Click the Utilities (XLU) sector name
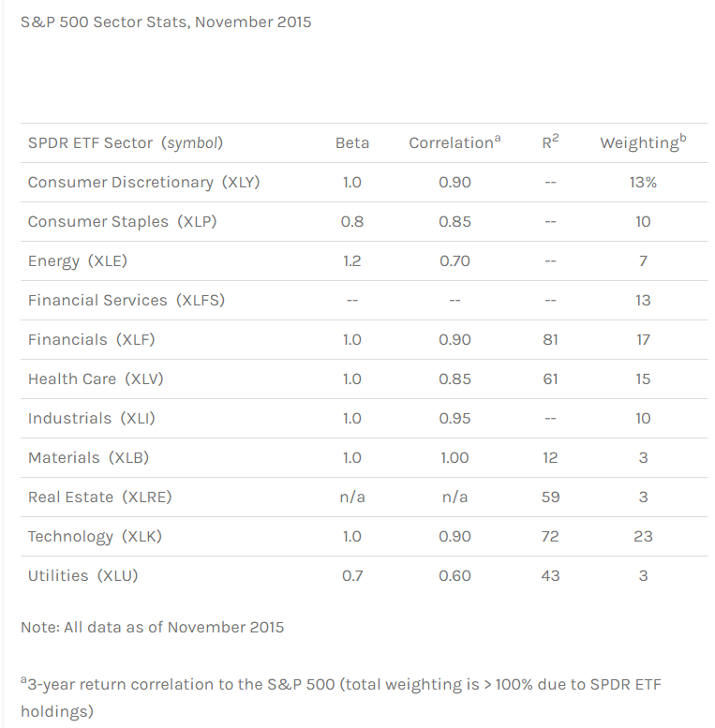Viewport: 715px width, 728px height. (x=82, y=576)
